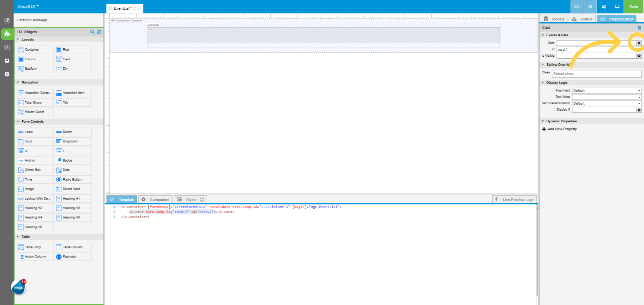Refresh the UX Widgets panel

point(99,32)
